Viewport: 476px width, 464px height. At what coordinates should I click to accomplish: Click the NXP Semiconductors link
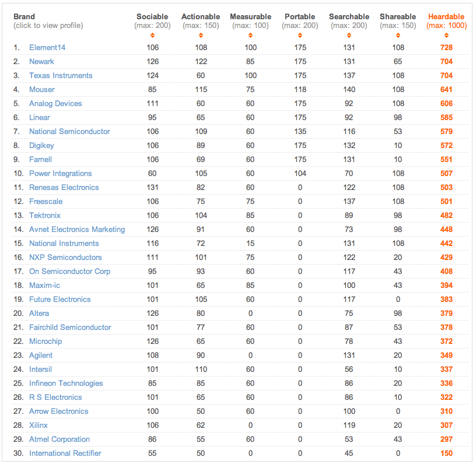pos(65,257)
